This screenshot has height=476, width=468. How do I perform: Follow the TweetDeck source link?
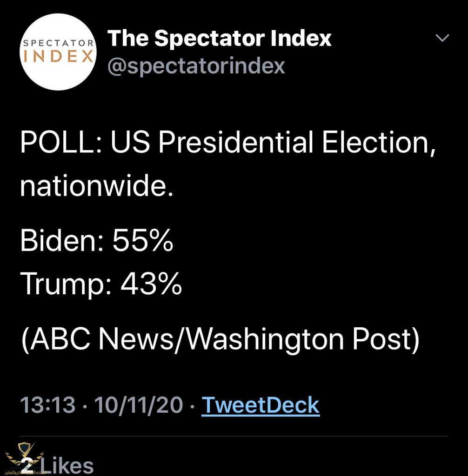pos(261,405)
